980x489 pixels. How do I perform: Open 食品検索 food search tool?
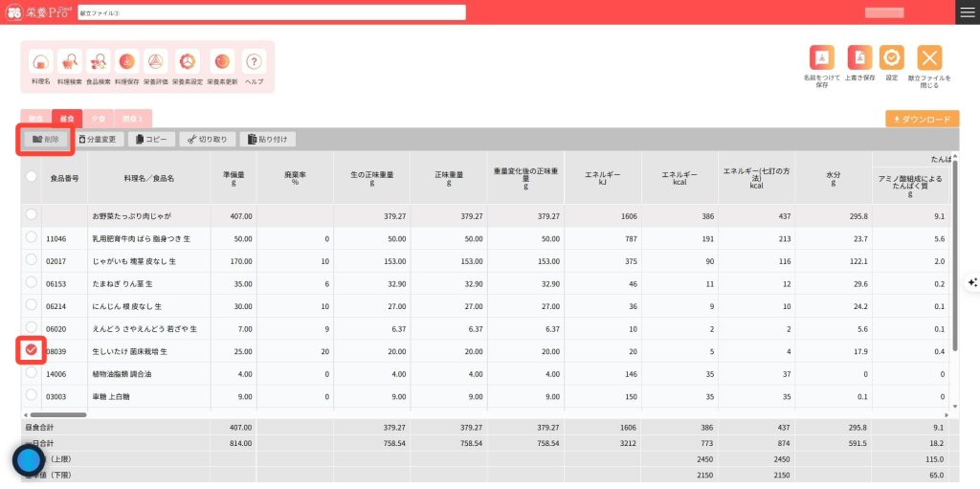(x=99, y=63)
